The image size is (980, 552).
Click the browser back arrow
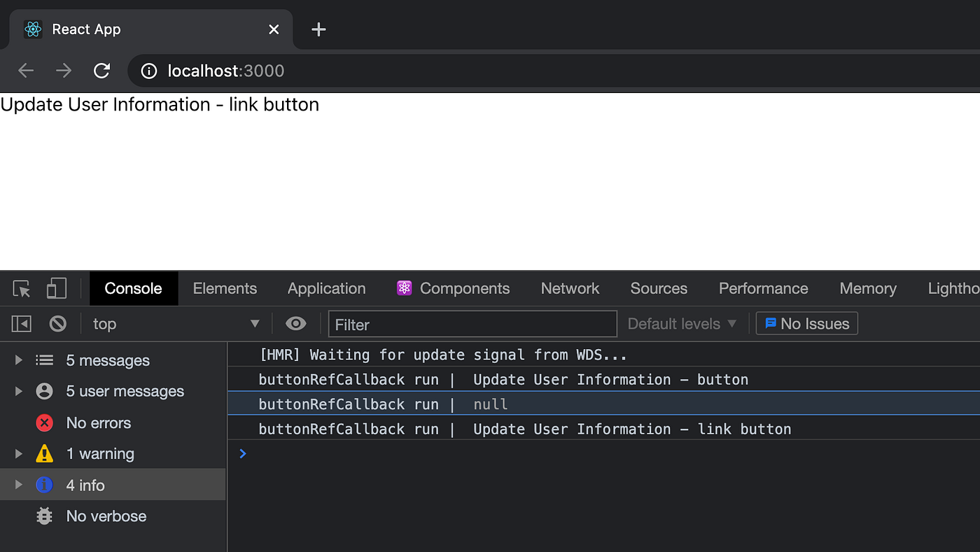pyautogui.click(x=26, y=71)
